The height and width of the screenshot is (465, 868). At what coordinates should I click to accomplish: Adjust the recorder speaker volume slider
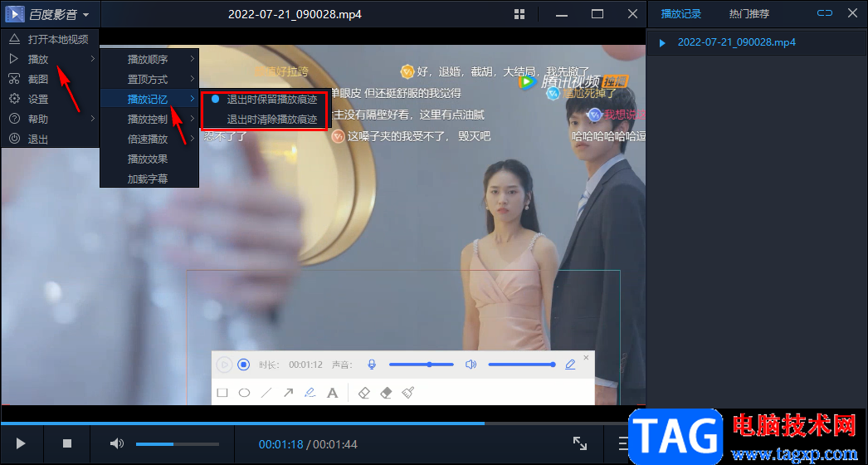pyautogui.click(x=521, y=365)
